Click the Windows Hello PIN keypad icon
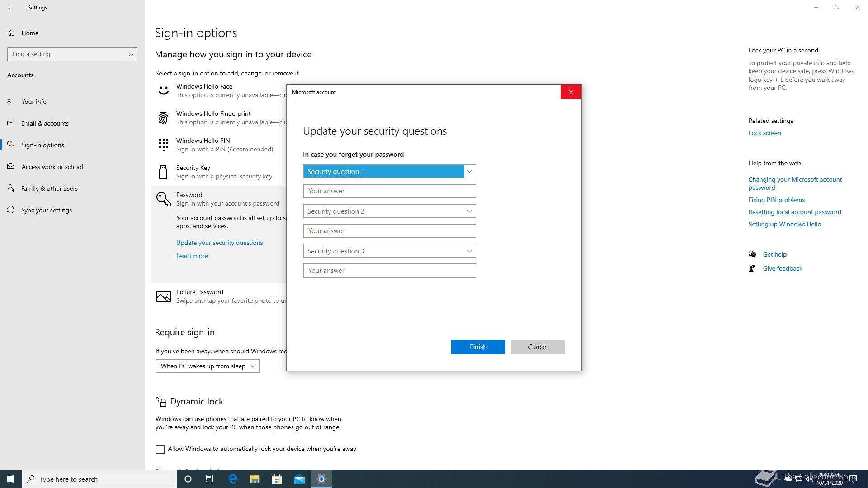 pyautogui.click(x=163, y=145)
